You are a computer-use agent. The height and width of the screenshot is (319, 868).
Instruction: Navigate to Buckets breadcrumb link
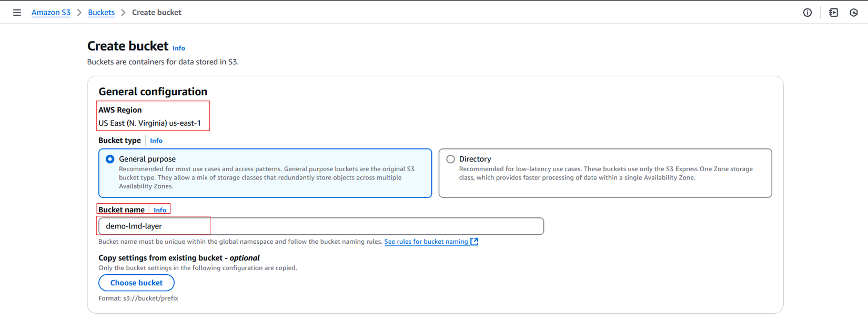pos(101,13)
